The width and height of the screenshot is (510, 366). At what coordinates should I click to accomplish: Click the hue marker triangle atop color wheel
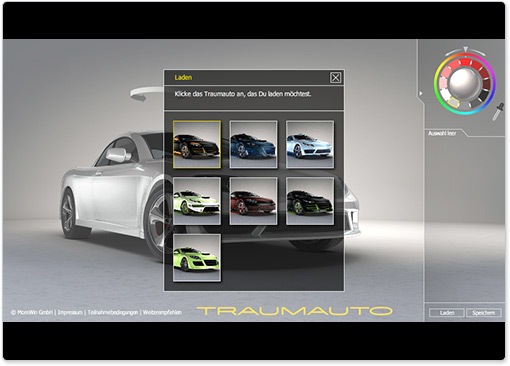click(x=465, y=49)
